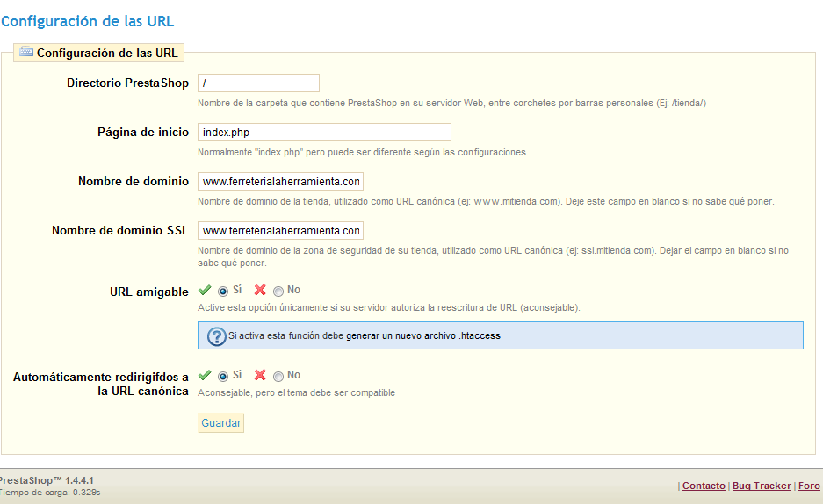Click the Automáticamente redirigifdos a la URL canónica label

[x=101, y=384]
